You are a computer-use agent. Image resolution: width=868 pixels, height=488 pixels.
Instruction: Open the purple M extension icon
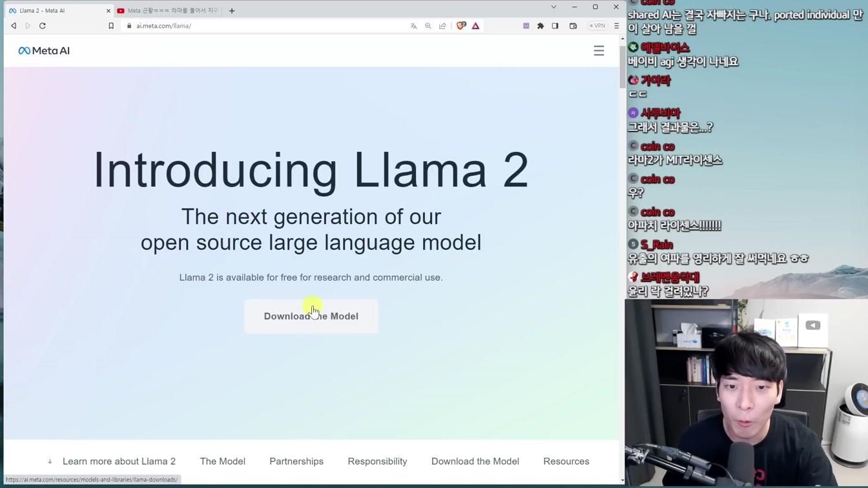point(526,26)
